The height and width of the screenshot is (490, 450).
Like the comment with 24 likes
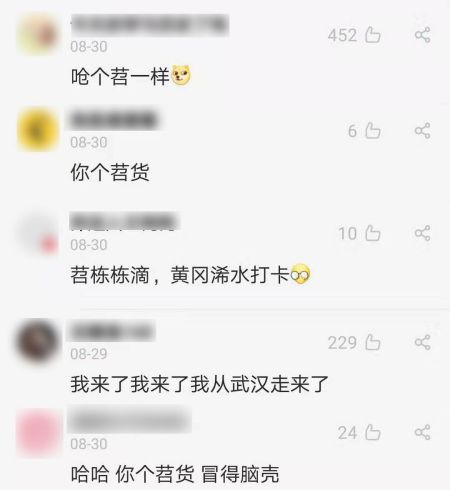click(373, 432)
